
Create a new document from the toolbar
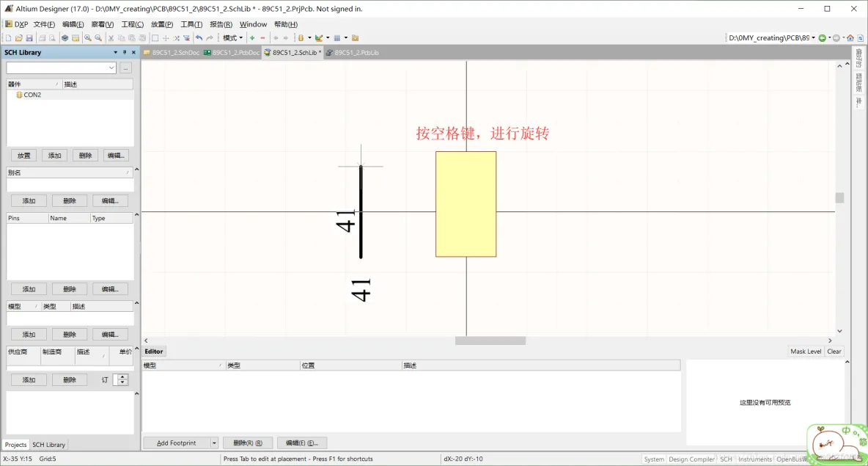[8, 38]
